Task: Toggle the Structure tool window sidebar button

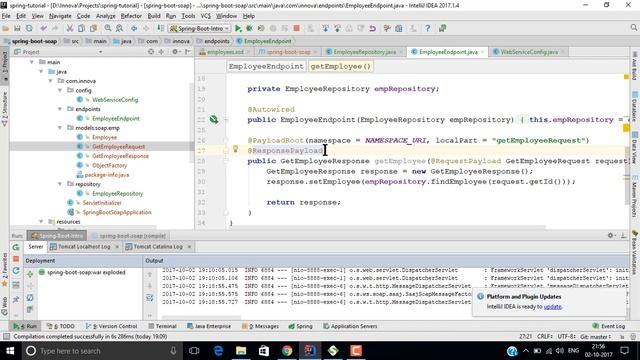Action: [4, 108]
